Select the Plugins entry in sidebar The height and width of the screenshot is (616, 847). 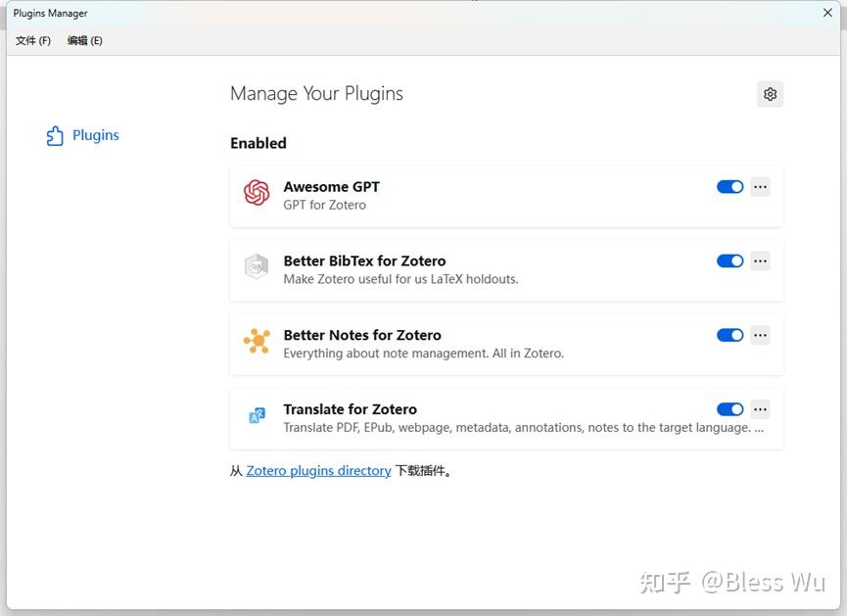pos(94,134)
